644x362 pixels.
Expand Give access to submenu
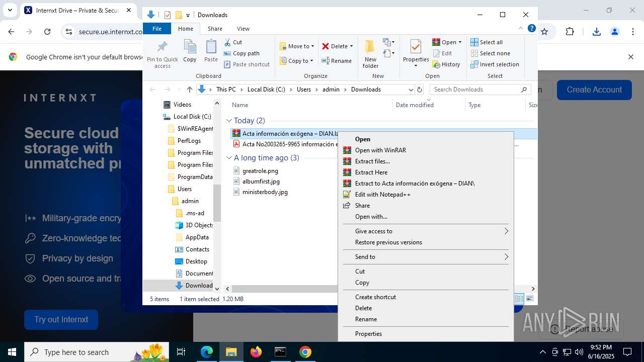(x=426, y=231)
